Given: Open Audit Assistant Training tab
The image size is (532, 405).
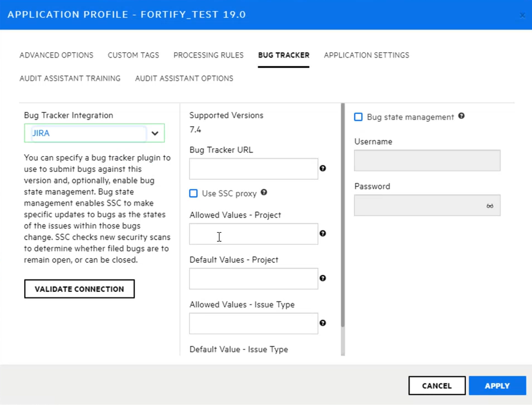Looking at the screenshot, I should coord(70,78).
